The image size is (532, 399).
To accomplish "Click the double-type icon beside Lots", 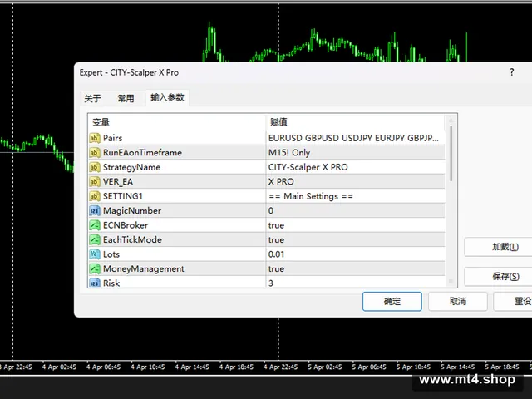I will (95, 254).
